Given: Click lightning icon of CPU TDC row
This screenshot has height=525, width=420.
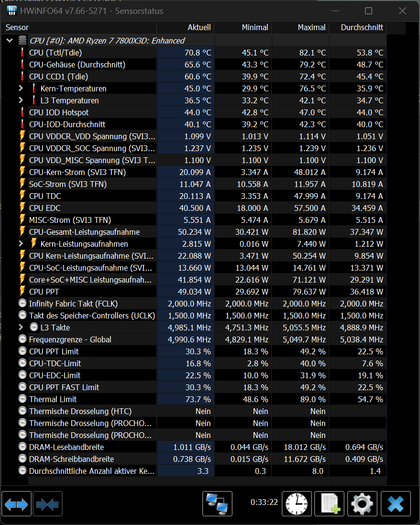Looking at the screenshot, I should click(22, 196).
